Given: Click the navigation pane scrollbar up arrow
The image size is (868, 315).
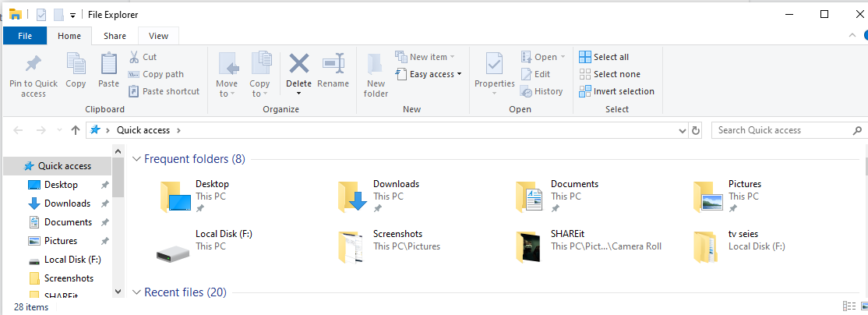Looking at the screenshot, I should click(118, 150).
